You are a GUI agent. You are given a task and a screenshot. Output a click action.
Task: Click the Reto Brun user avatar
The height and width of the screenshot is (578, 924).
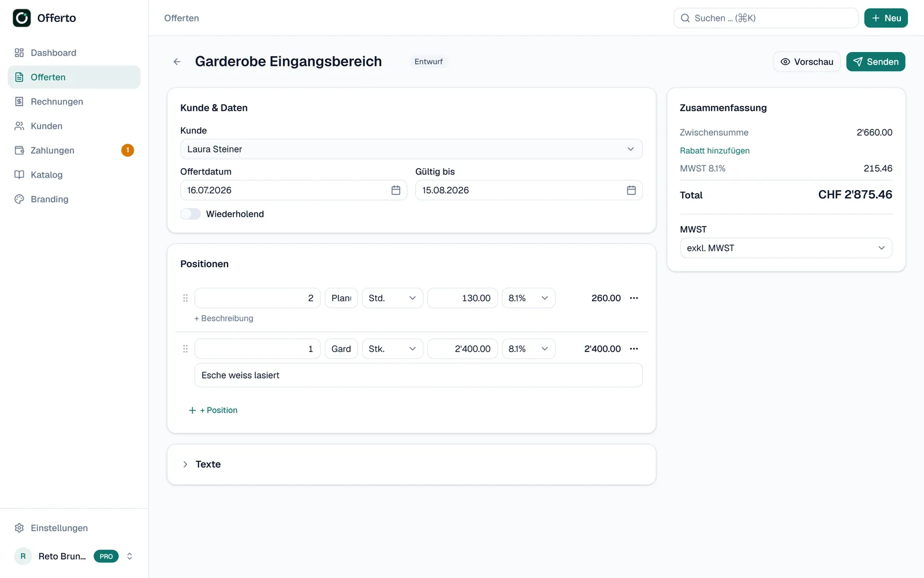[x=23, y=556]
